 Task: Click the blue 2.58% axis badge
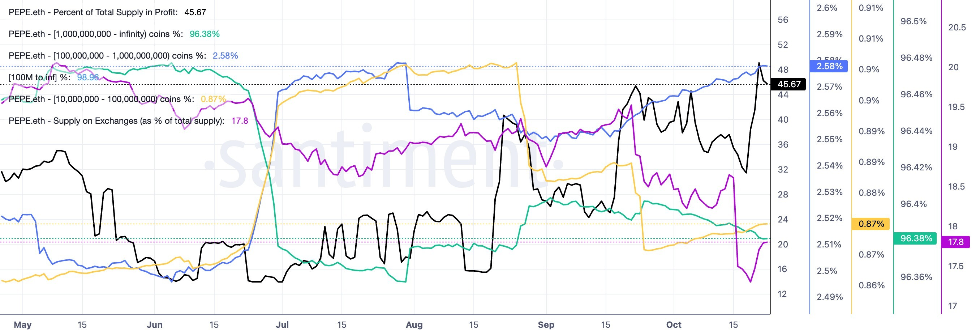829,66
